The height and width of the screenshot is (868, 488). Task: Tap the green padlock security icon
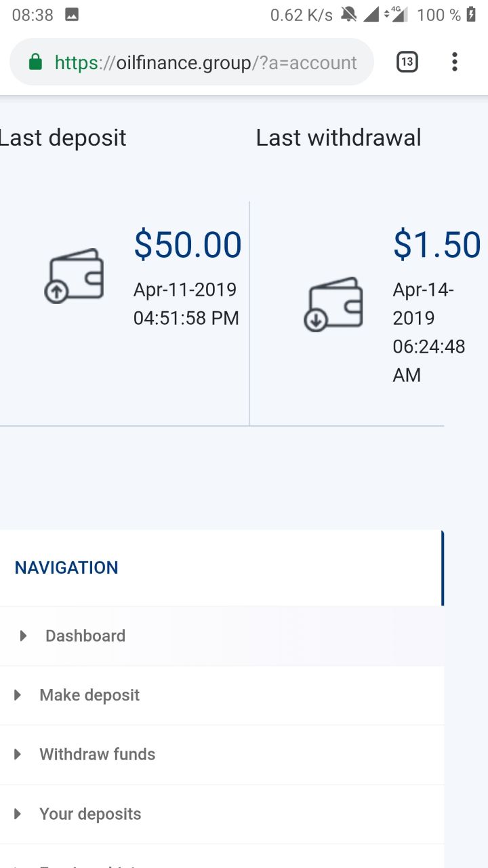click(35, 62)
